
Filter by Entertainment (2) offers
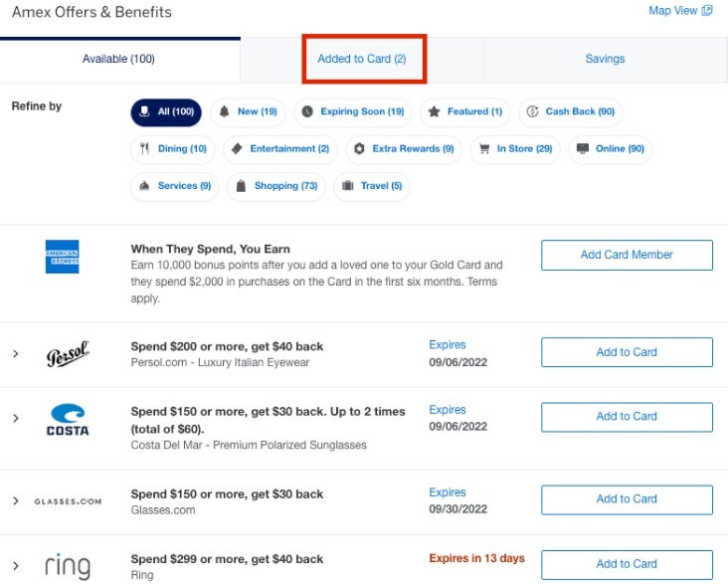tap(280, 149)
